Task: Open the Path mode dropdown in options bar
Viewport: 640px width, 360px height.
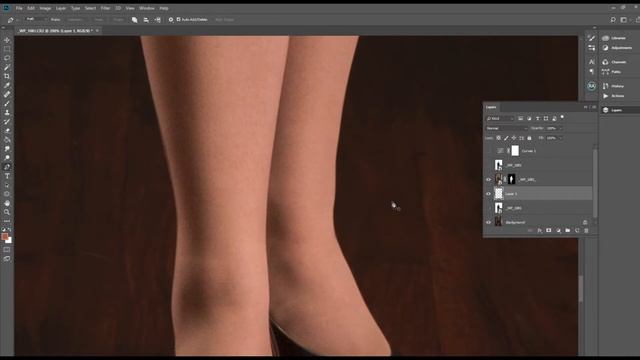Action: [36, 19]
